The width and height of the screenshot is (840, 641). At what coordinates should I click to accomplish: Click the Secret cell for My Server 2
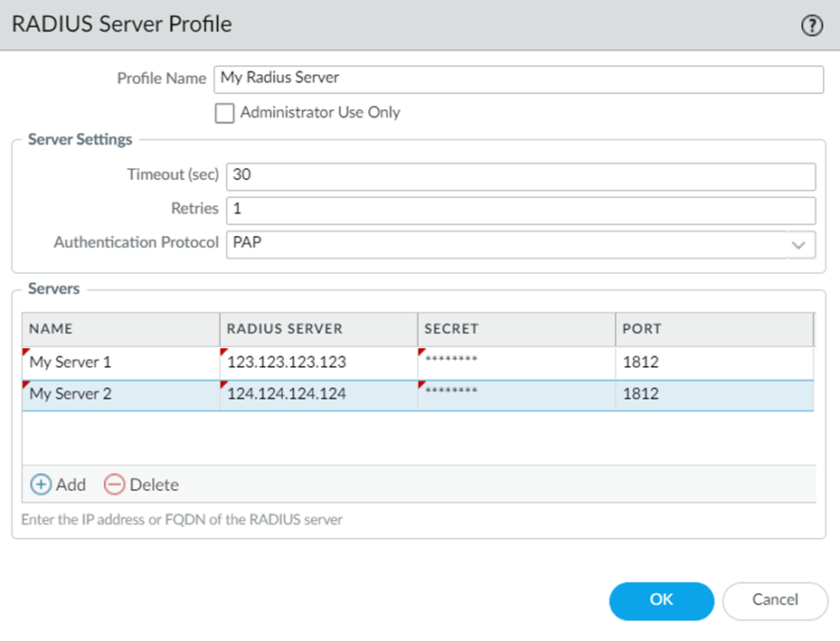tap(516, 394)
